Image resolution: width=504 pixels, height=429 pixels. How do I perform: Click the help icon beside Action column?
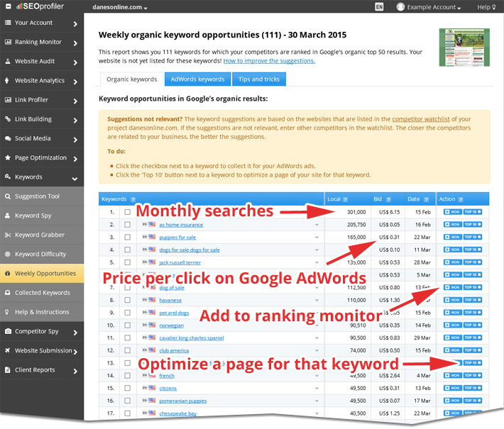(461, 199)
